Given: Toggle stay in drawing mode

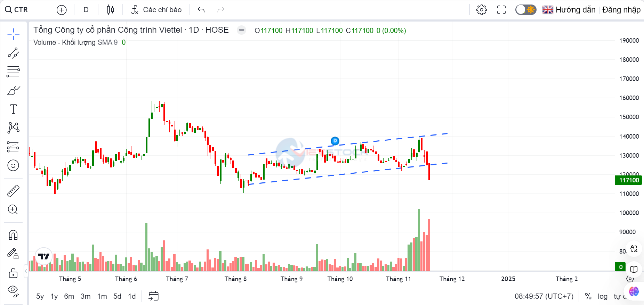Looking at the screenshot, I should [13, 254].
